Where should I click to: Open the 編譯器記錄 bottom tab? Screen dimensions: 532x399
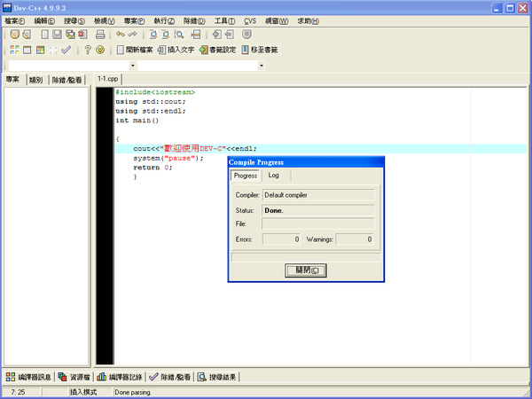point(120,377)
